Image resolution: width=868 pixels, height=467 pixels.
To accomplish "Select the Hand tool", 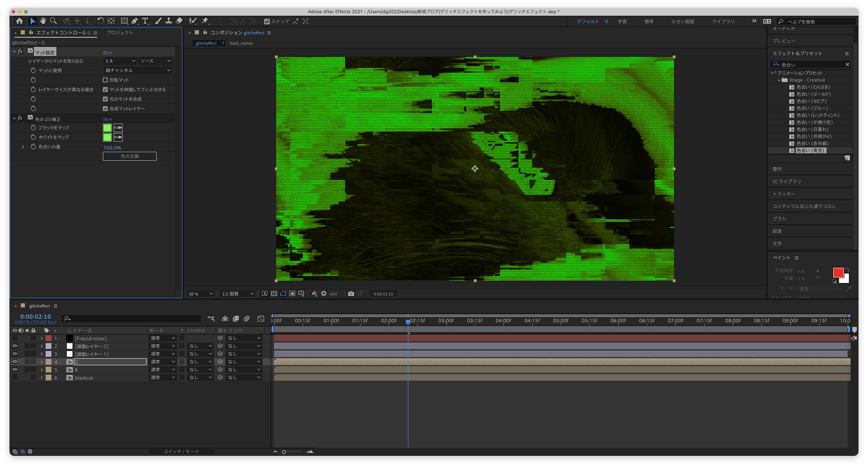I will point(43,21).
